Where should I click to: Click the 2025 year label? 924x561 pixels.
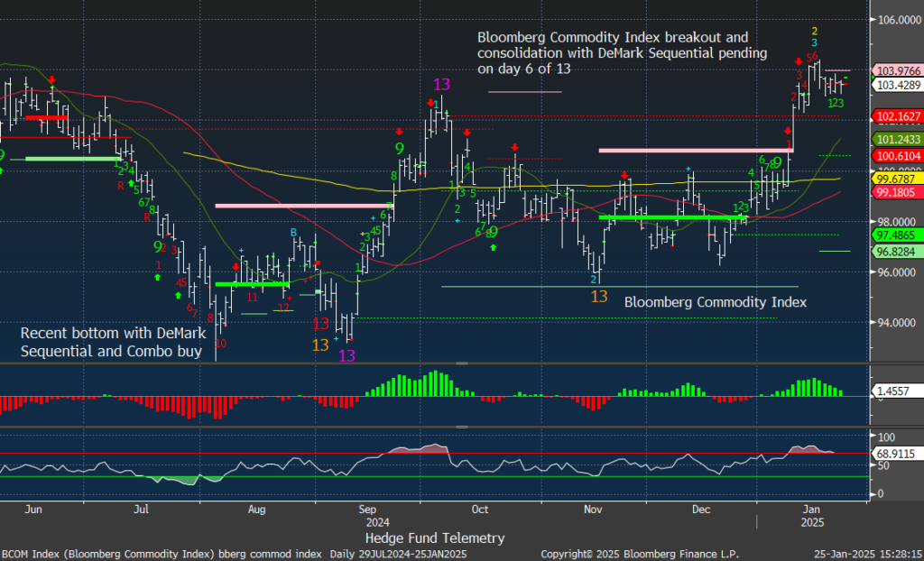[813, 523]
